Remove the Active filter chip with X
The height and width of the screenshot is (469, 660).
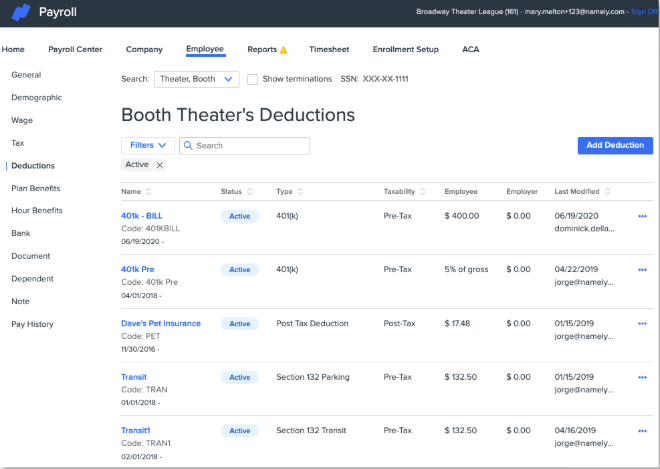click(160, 165)
